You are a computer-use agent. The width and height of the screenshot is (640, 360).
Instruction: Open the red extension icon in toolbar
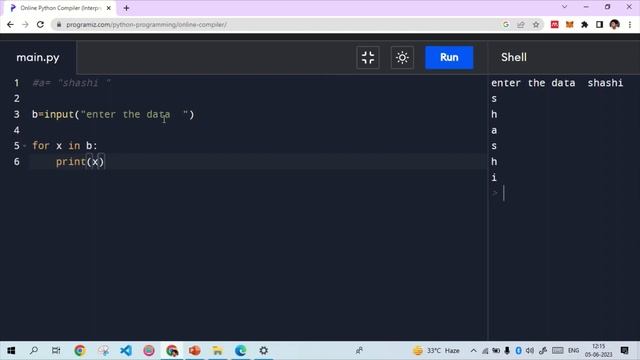click(555, 24)
